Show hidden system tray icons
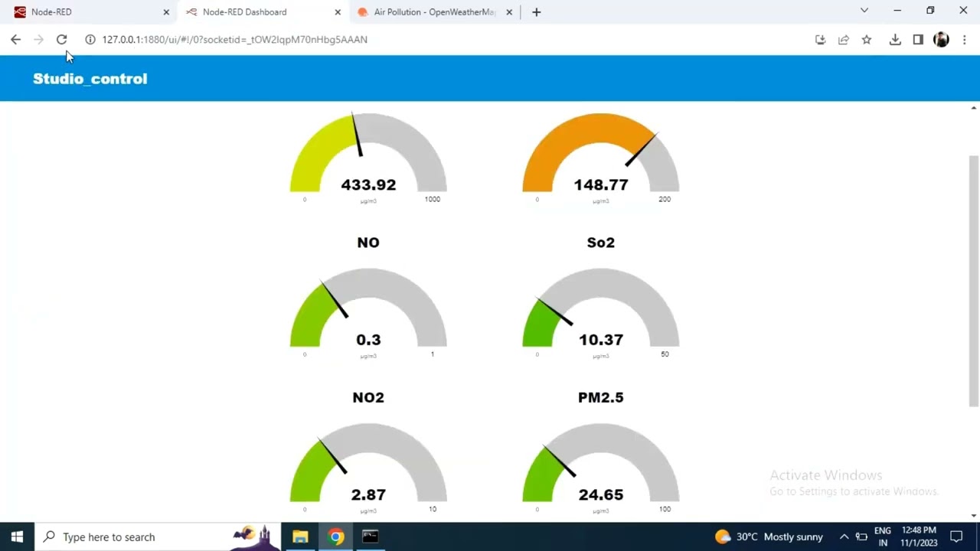Screen dimensions: 980x551 tap(844, 536)
